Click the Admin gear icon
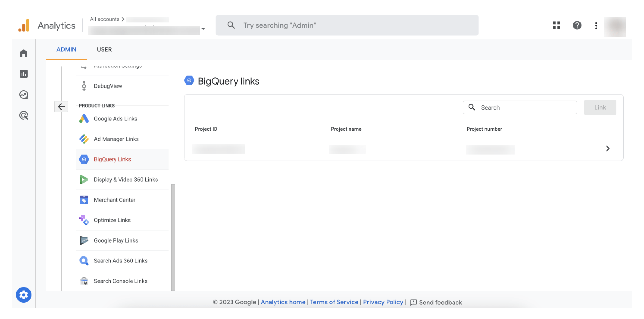 click(x=24, y=294)
